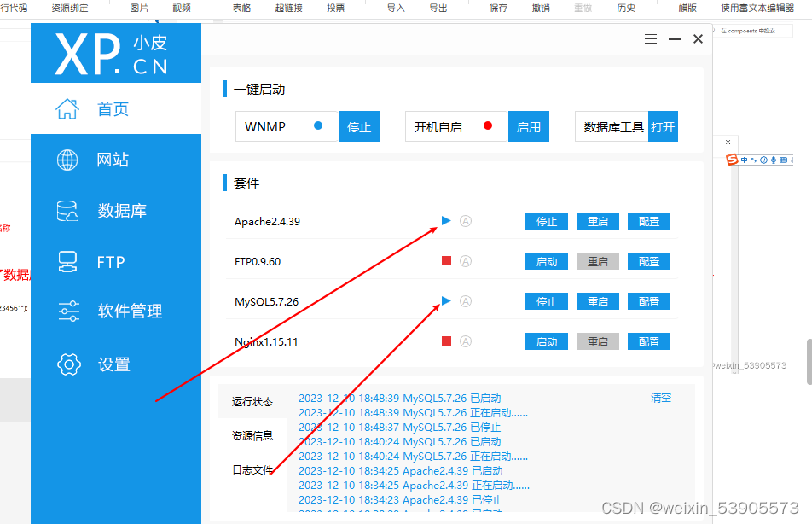Viewport: 812px width, 524px height.
Task: Click Apache2.4.39 running play indicator
Action: pyautogui.click(x=446, y=221)
